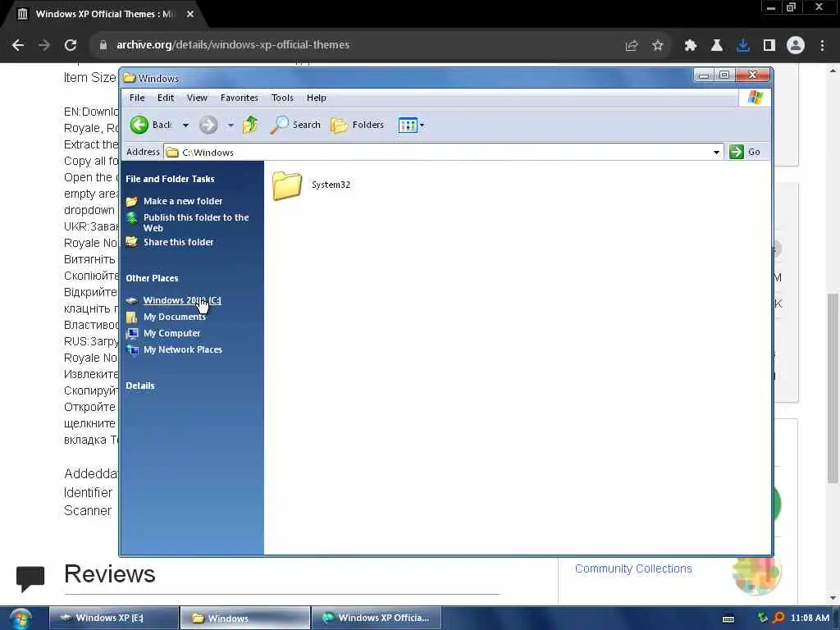Click Publish this folder to the Web
The height and width of the screenshot is (630, 840).
tap(195, 222)
